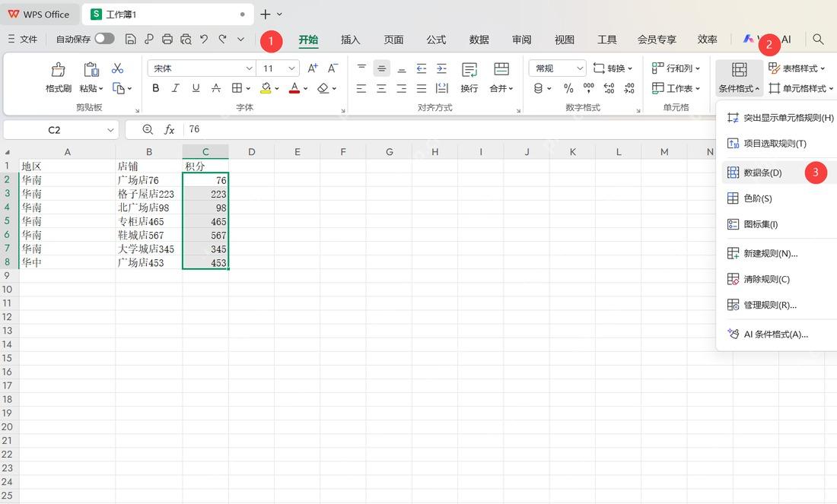
Task: Apply Underline formatting
Action: coord(196,88)
